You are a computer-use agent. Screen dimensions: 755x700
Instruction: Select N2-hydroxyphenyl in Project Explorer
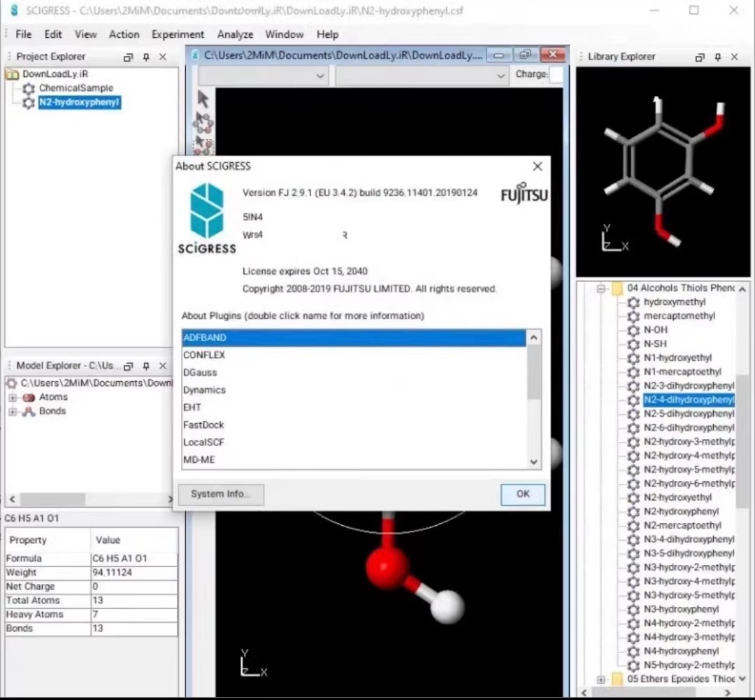80,102
